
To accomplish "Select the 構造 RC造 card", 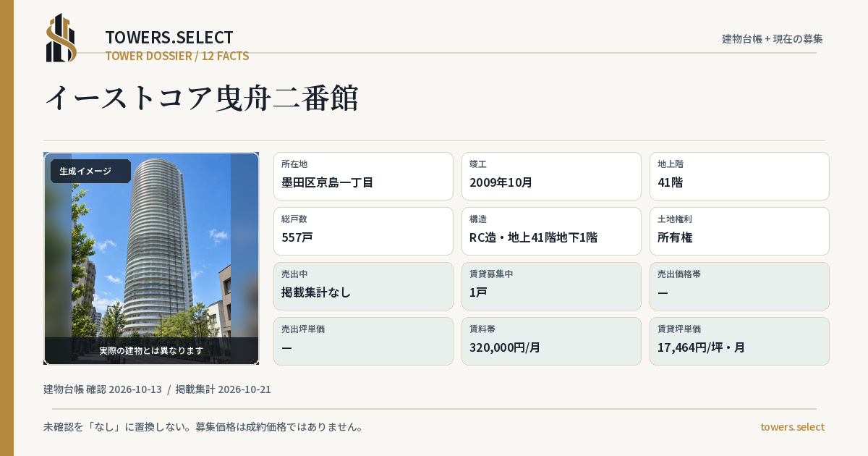I will click(551, 231).
